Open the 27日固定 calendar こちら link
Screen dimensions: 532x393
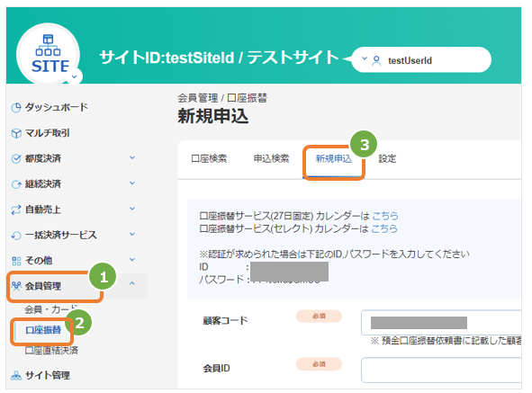(x=385, y=216)
